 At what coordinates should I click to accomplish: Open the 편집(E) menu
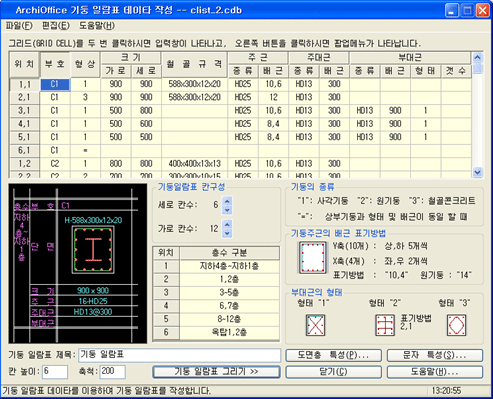point(56,26)
